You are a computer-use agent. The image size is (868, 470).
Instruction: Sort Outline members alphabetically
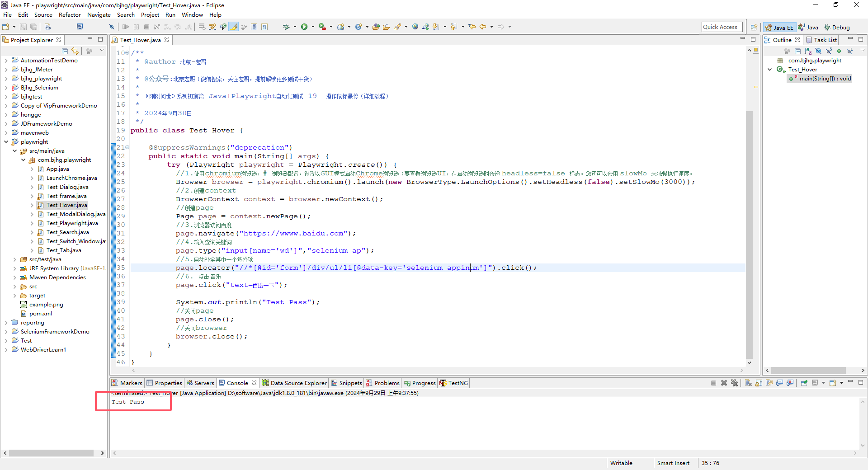(808, 51)
